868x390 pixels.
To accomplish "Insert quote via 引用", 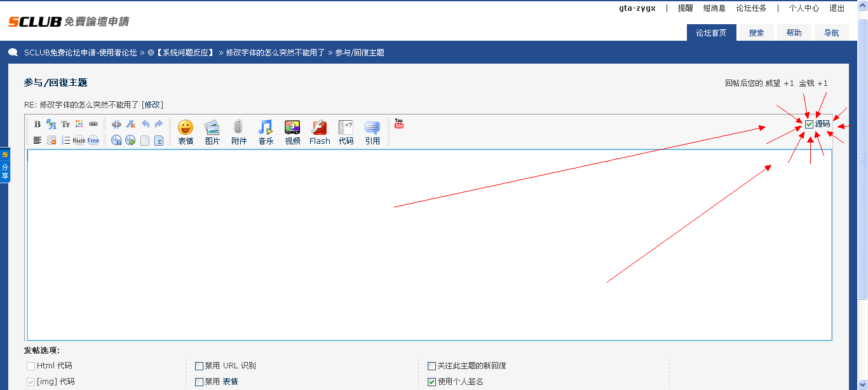I will click(x=372, y=132).
